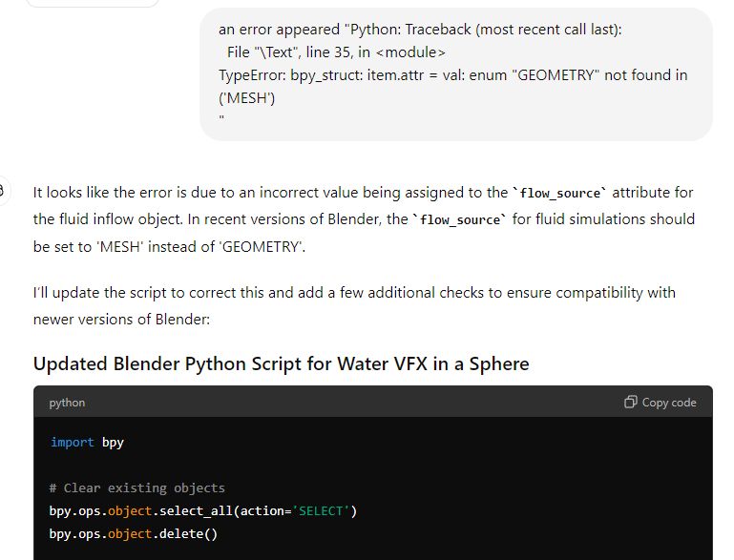Select the '# Clear existing objects' comment line
Image resolution: width=734 pixels, height=560 pixels.
pyautogui.click(x=136, y=487)
